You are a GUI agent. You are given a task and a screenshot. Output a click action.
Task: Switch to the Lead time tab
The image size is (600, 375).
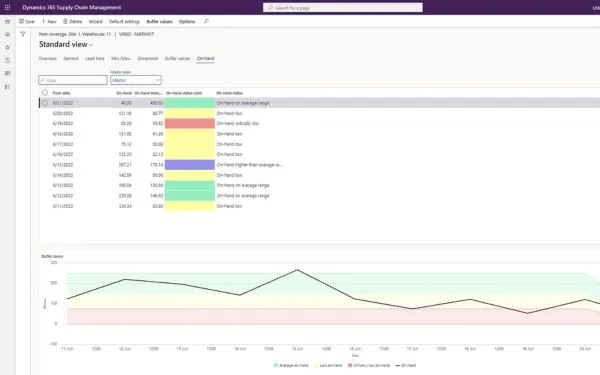point(95,59)
